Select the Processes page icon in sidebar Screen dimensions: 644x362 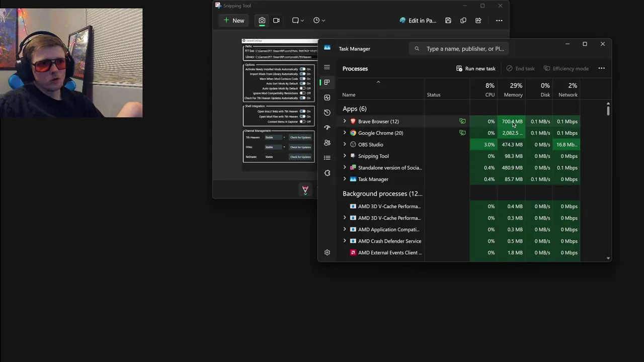coord(327,82)
